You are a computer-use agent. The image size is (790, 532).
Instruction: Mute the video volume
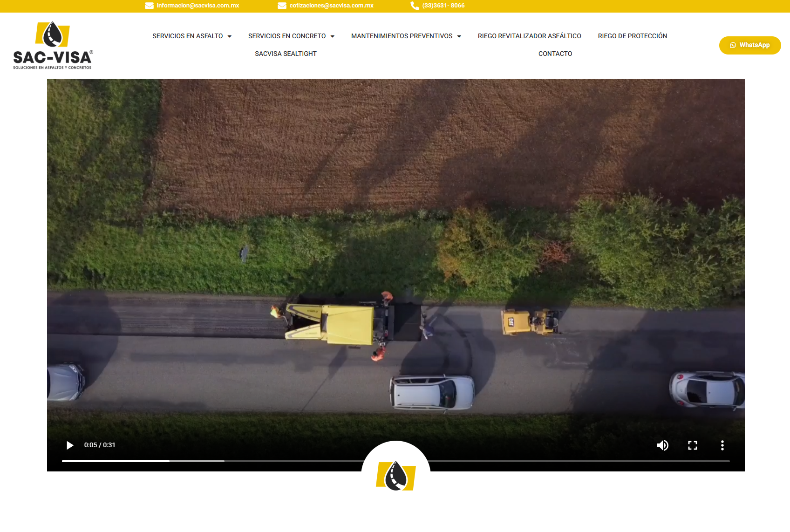[x=662, y=445]
